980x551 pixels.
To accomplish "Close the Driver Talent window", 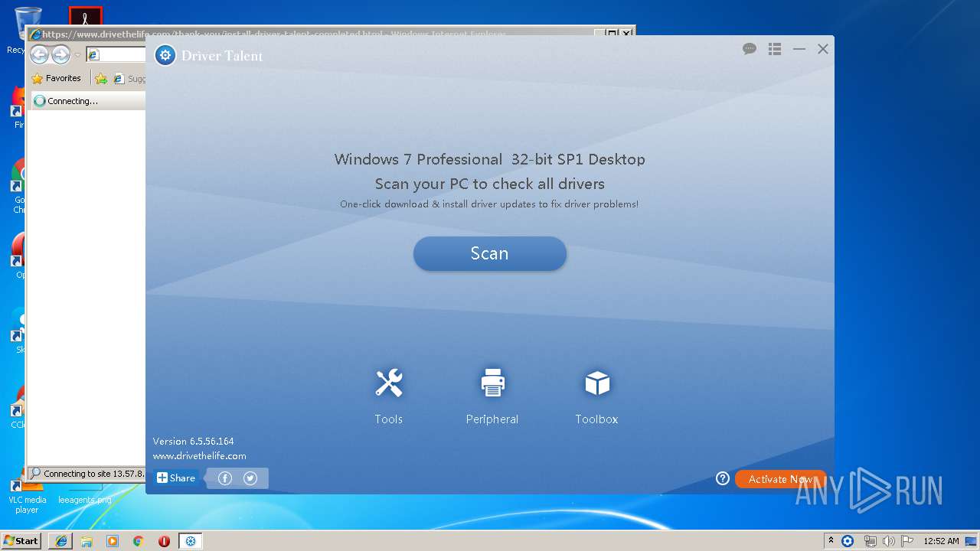I will [823, 49].
